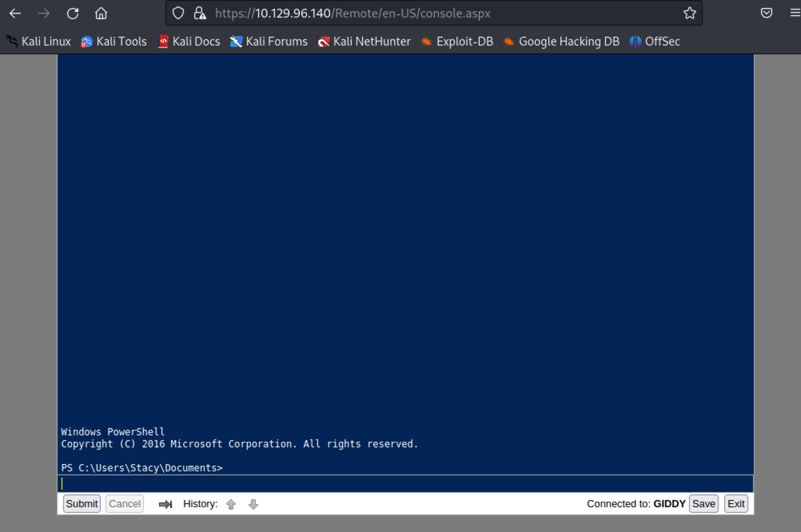The height and width of the screenshot is (532, 801).
Task: Open the Firefox hamburger menu
Action: point(795,13)
